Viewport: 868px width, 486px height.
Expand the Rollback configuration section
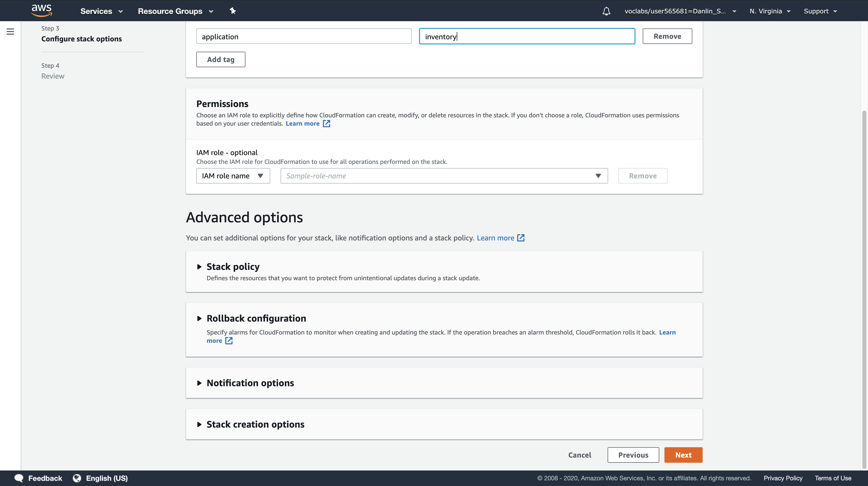(199, 318)
